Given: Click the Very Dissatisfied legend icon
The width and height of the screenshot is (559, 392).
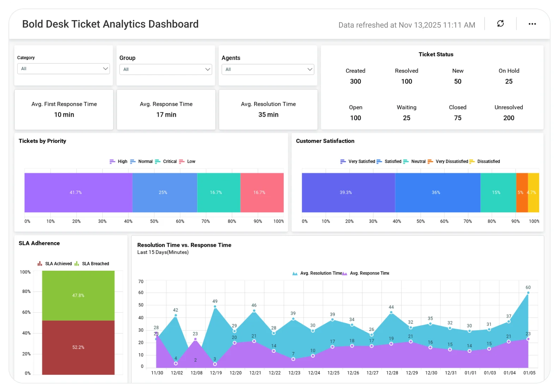Looking at the screenshot, I should click(430, 161).
